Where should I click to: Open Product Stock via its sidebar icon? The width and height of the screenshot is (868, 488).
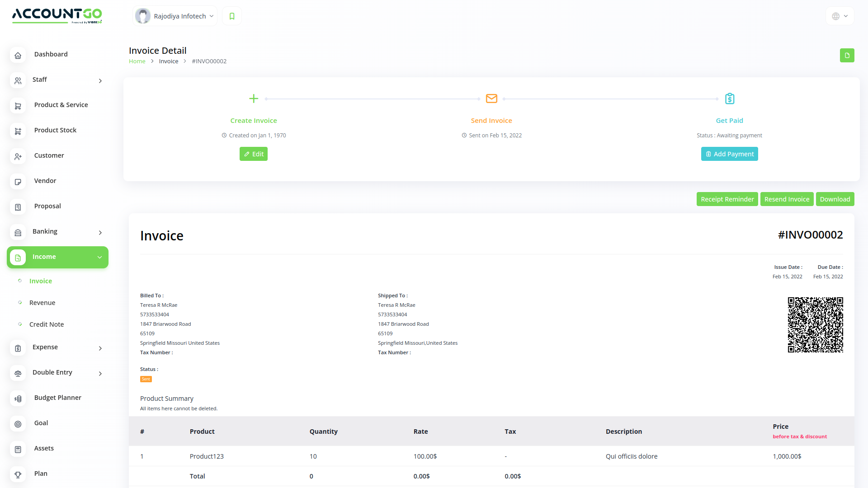coord(18,131)
